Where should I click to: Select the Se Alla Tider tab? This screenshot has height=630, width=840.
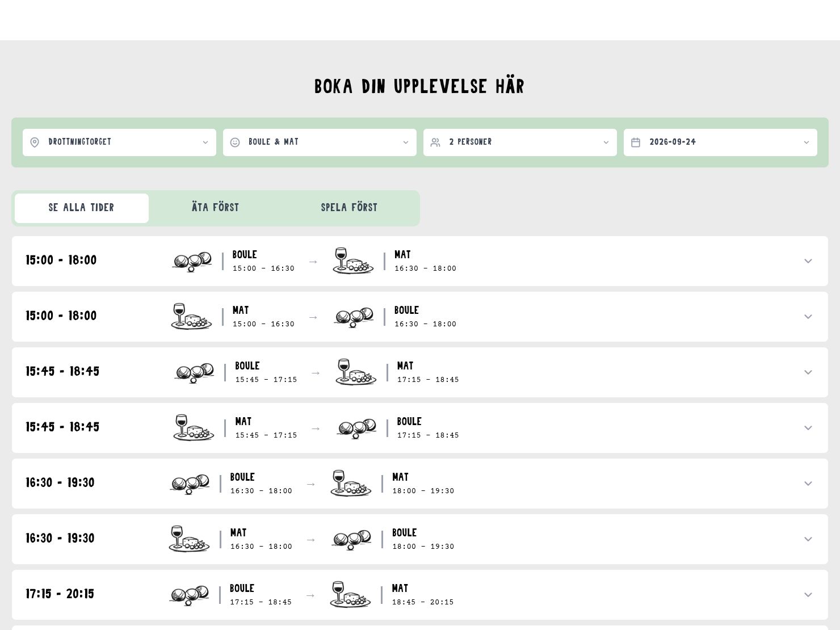click(82, 208)
